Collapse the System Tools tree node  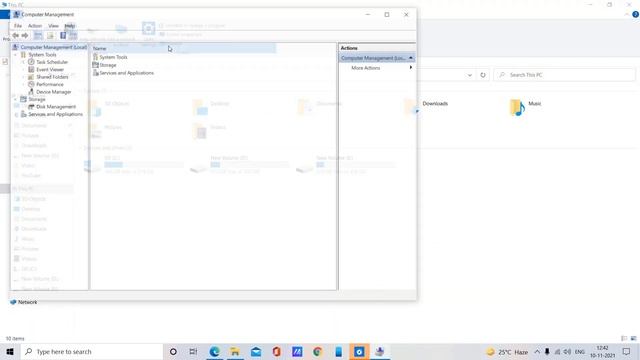(16, 54)
